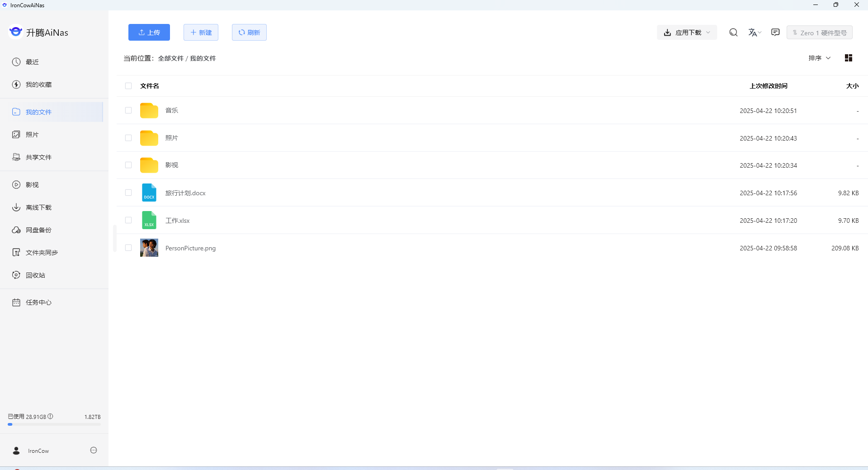Click the storage usage progress bar

[54, 424]
